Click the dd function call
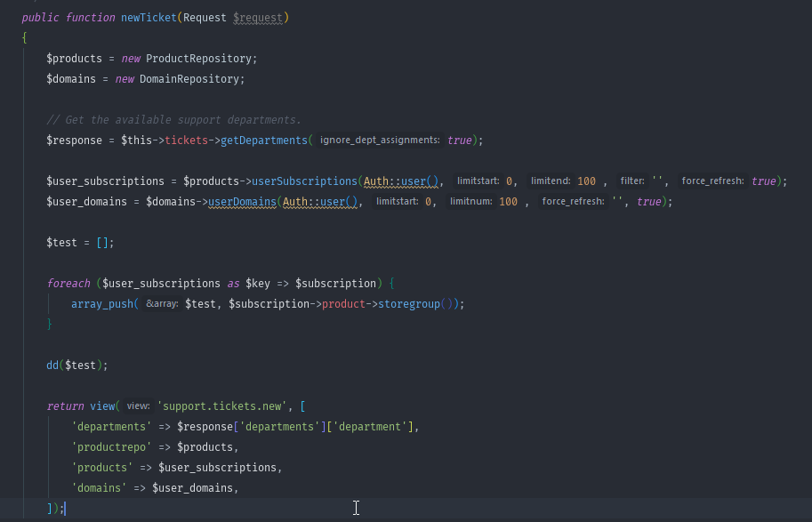The image size is (812, 522). point(52,365)
